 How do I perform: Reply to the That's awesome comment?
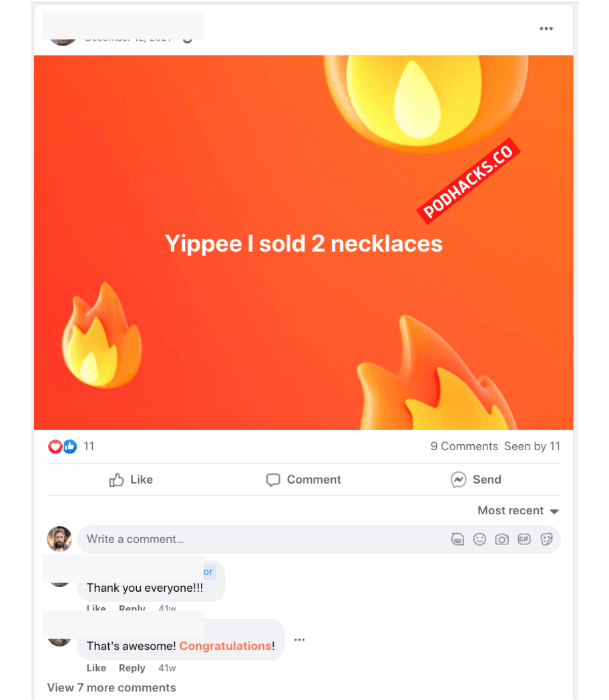(x=132, y=668)
